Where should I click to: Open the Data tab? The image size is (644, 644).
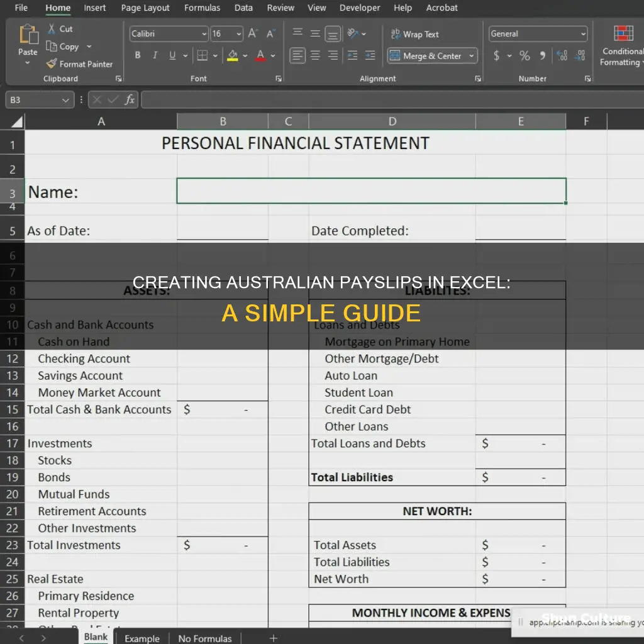point(243,8)
